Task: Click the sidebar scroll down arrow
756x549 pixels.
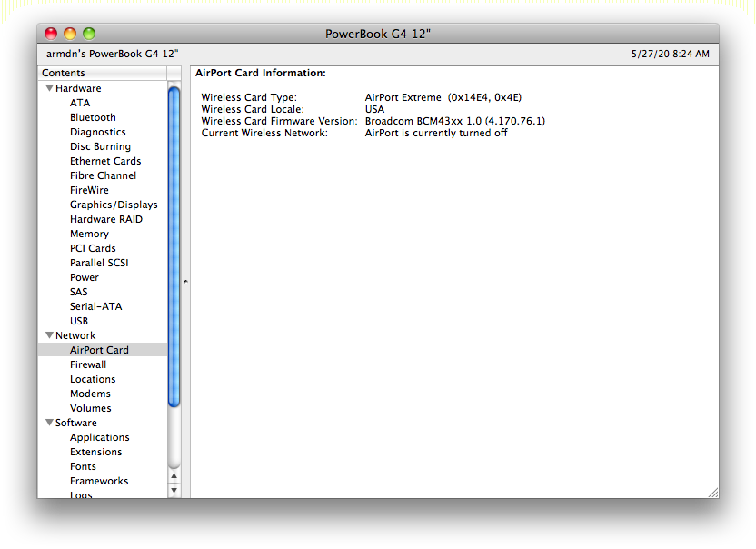Action: (174, 491)
